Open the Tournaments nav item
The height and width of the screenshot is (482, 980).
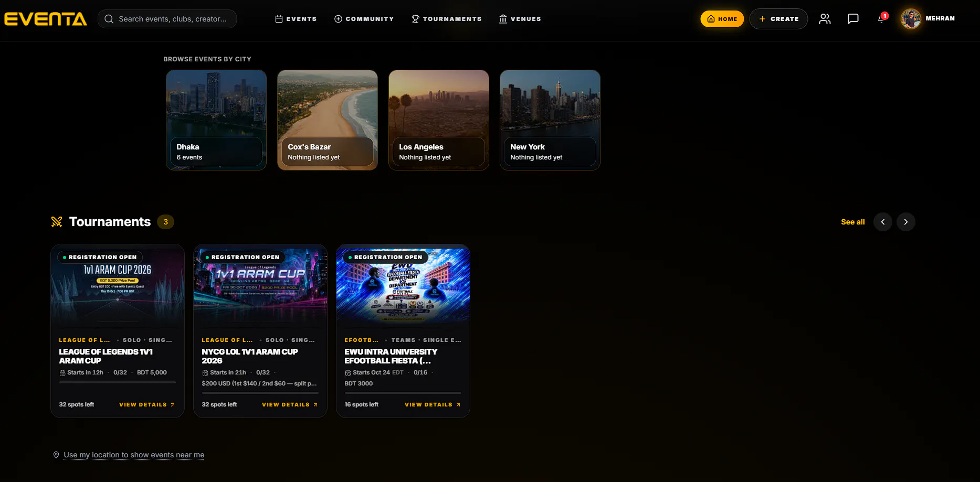point(446,19)
